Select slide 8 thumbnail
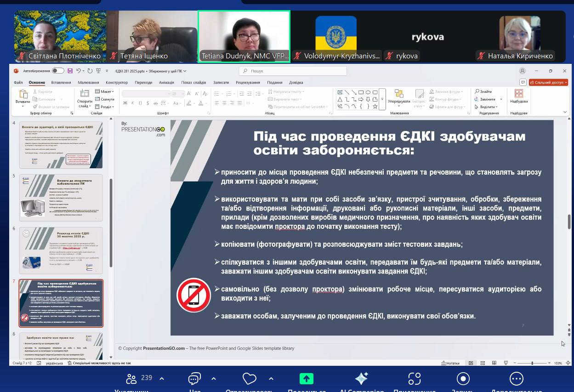 [x=61, y=346]
